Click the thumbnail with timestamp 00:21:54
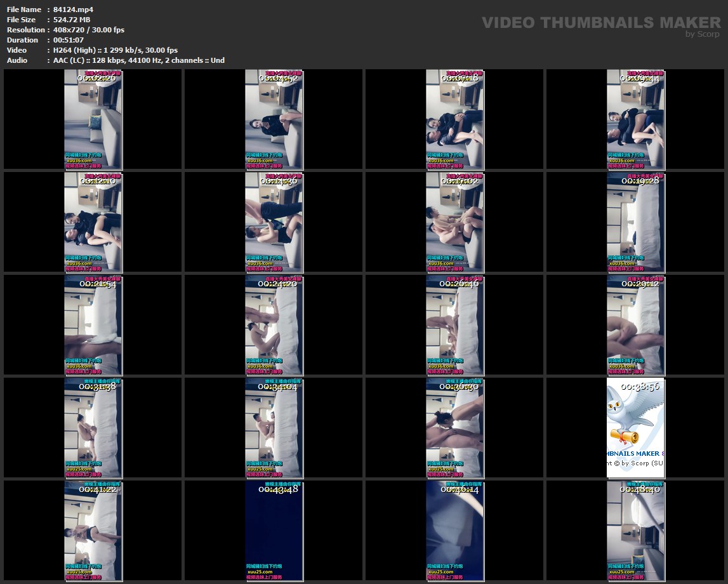Screen dimensions: 728x584 pos(93,325)
